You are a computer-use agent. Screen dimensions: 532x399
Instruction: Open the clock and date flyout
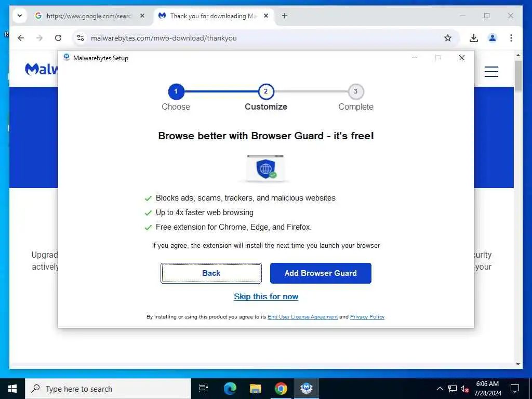click(487, 389)
